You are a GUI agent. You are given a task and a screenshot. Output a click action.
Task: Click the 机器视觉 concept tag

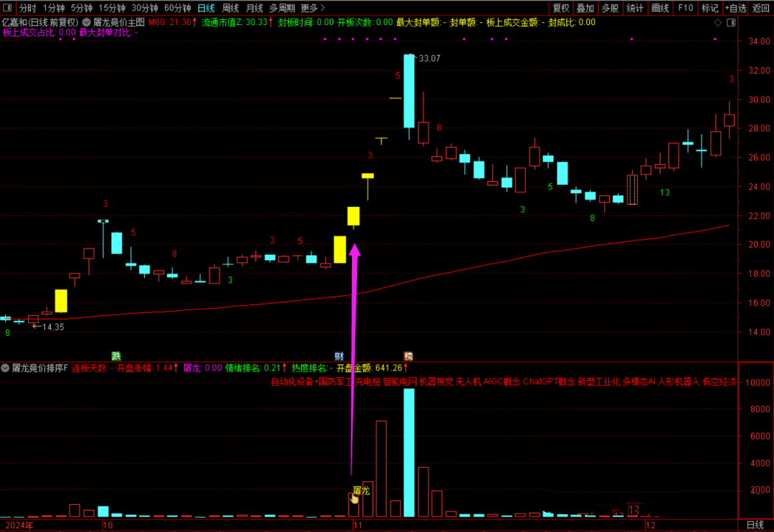436,382
